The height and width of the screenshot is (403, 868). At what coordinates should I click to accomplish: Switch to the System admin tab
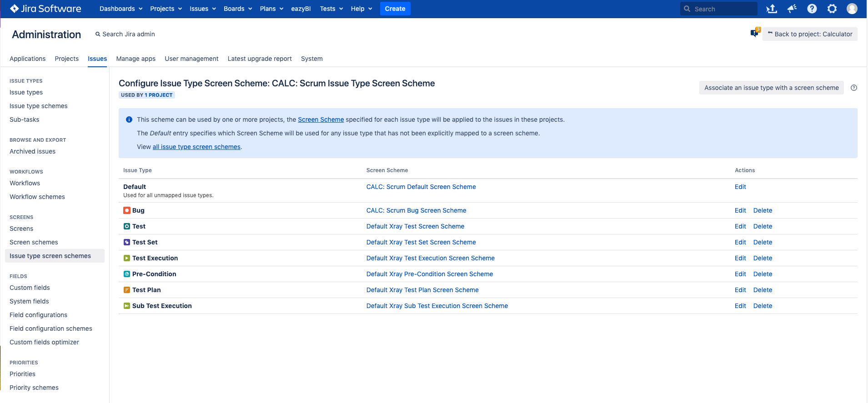pyautogui.click(x=312, y=59)
